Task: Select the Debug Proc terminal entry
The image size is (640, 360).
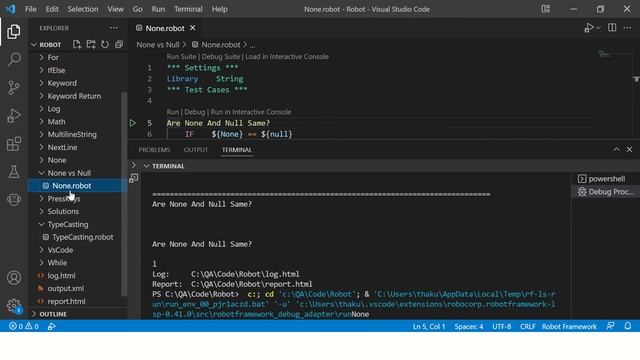Action: (x=606, y=192)
